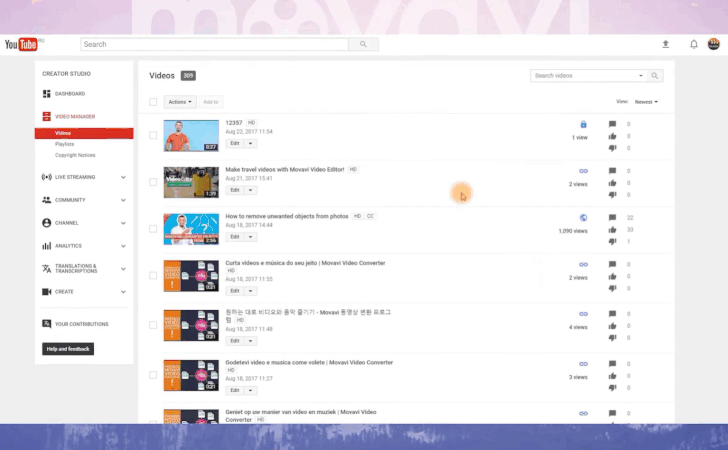This screenshot has width=728, height=450.
Task: Click the YouTube logo
Action: 21,45
